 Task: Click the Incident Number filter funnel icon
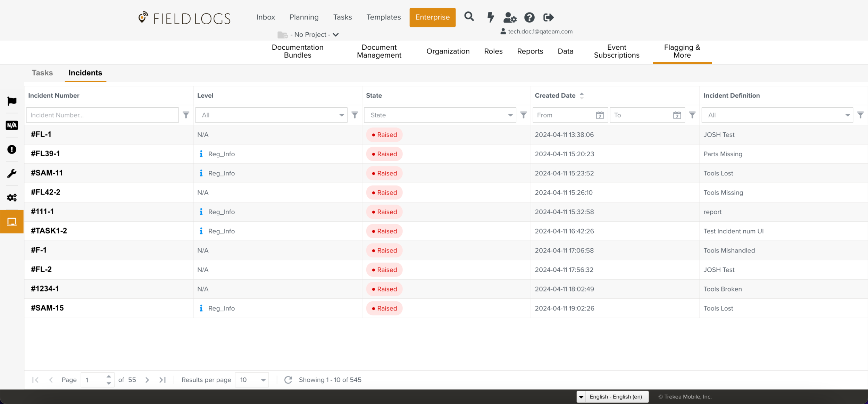(186, 115)
